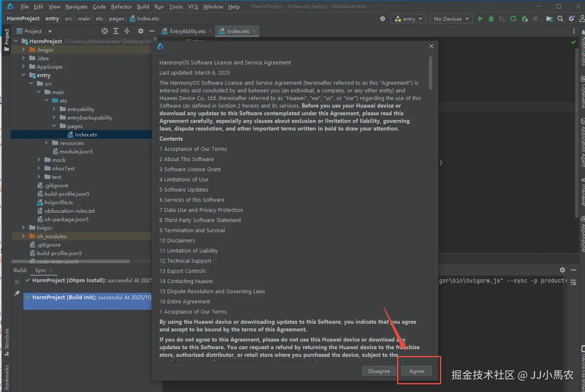Toggle the Project tool window stripe button
585x392 pixels.
6,40
